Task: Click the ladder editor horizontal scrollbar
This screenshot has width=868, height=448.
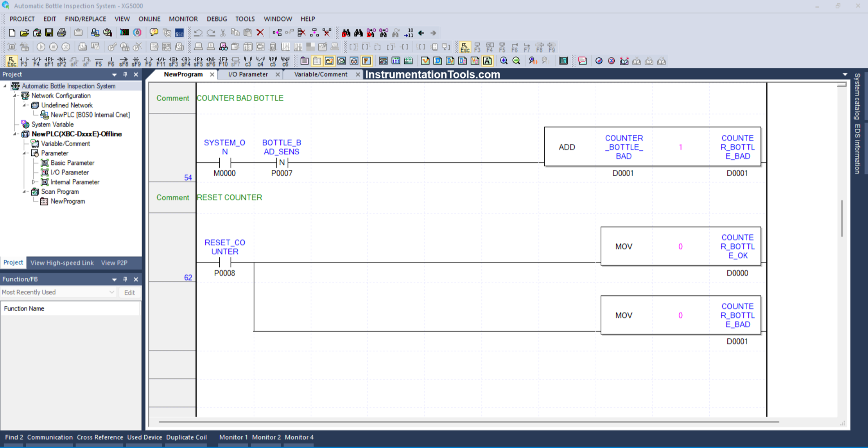Action: point(469,422)
